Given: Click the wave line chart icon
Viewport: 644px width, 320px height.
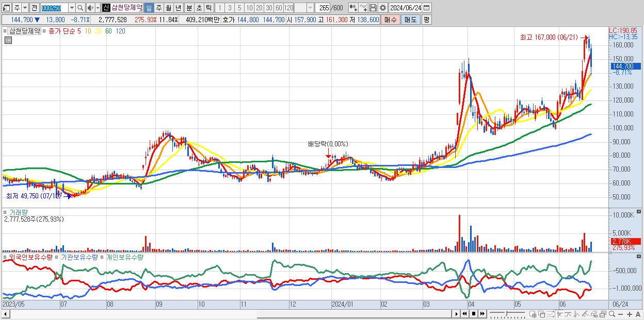Looking at the screenshot, I should click(x=577, y=314).
